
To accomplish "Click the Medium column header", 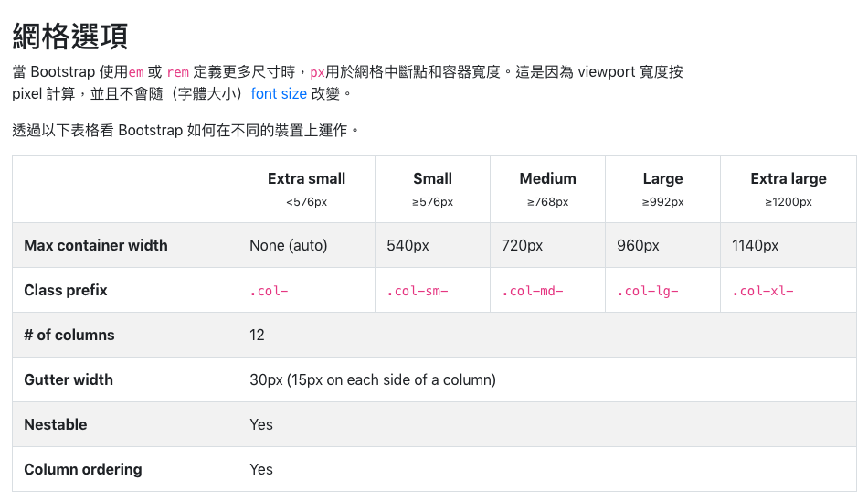I will (x=547, y=179).
